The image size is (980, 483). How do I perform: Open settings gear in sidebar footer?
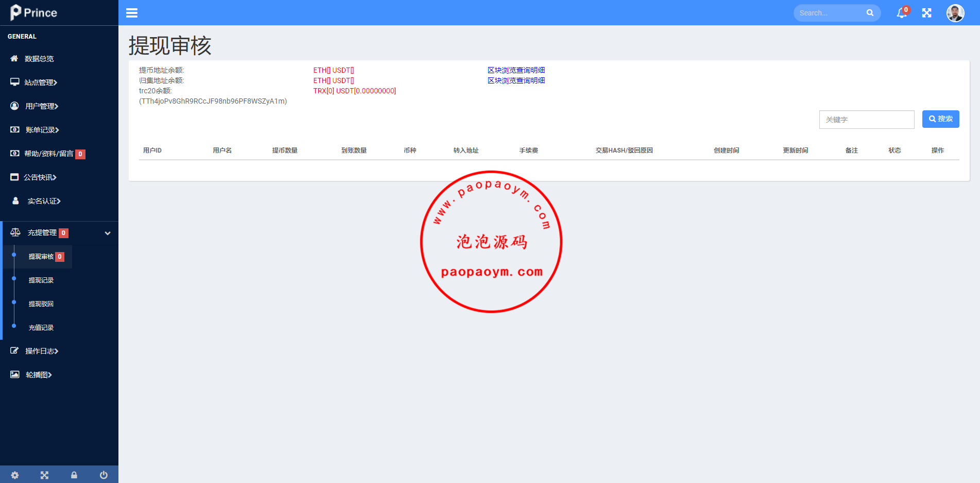coord(15,475)
